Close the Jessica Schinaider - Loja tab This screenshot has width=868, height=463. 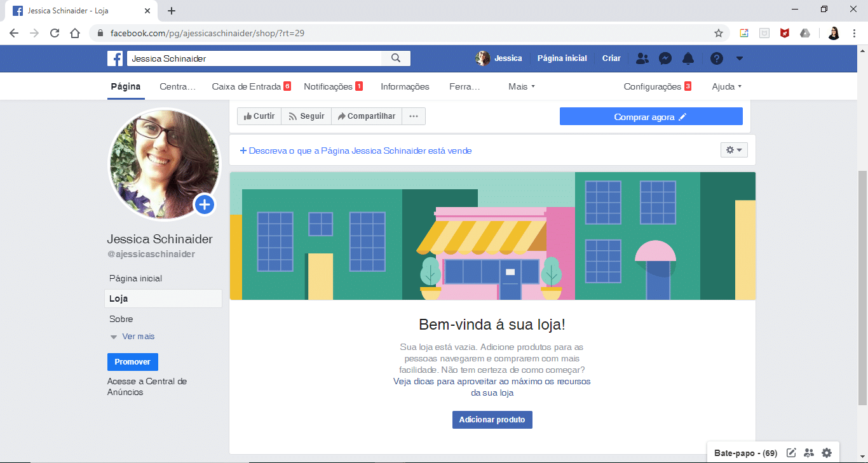click(x=147, y=11)
